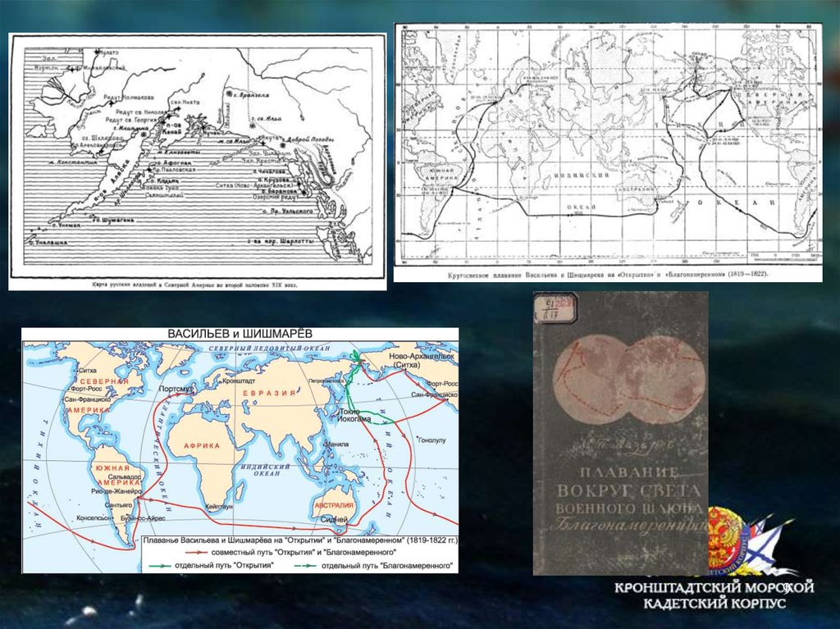Click the caption under the Russian America map

coord(197,283)
